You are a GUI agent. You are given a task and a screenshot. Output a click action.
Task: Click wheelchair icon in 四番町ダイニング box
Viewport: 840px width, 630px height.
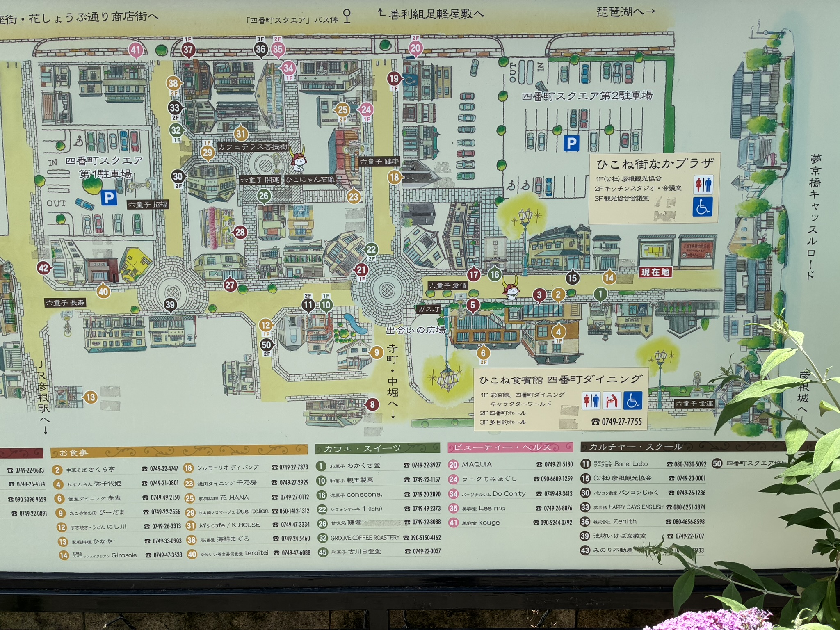(633, 400)
